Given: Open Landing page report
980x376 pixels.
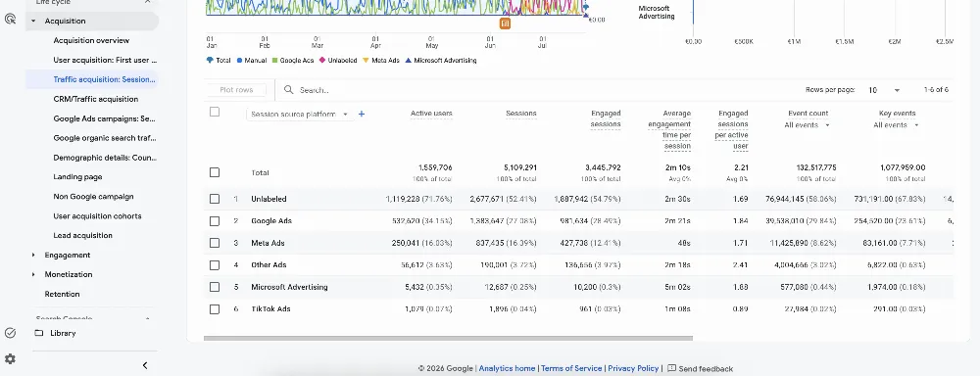Looking at the screenshot, I should pos(77,177).
